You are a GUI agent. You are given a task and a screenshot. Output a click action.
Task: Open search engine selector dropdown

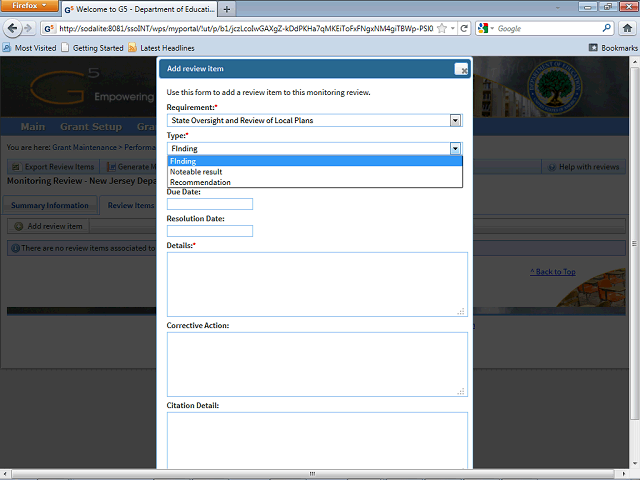point(486,29)
